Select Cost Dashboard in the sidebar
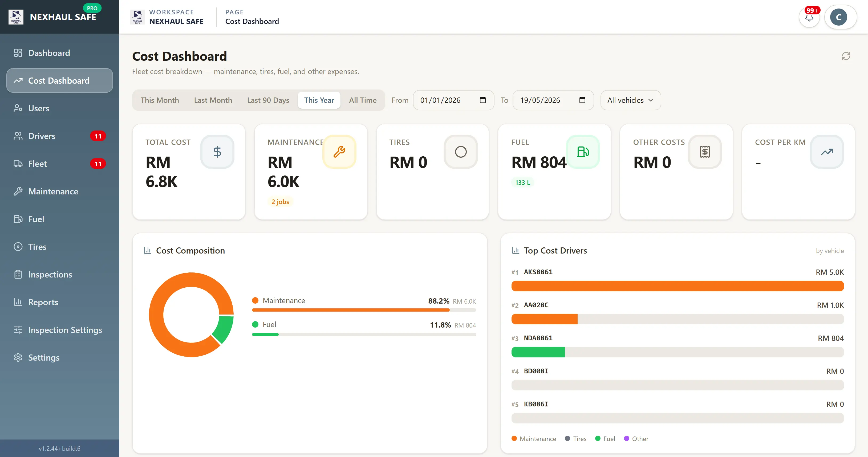868x457 pixels. (60, 80)
